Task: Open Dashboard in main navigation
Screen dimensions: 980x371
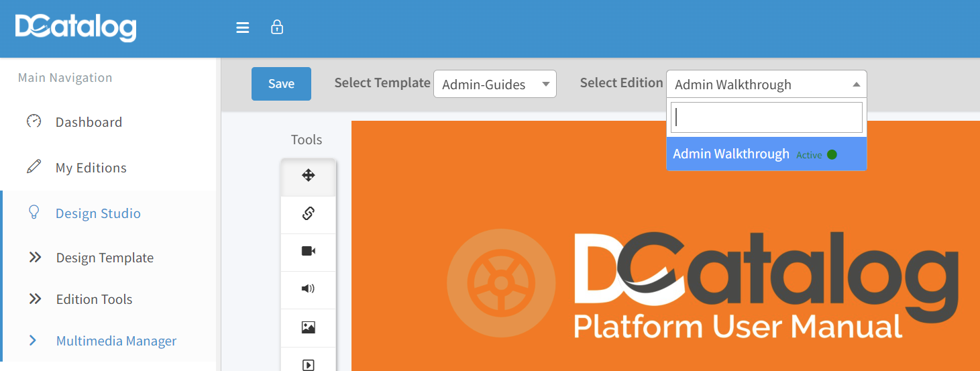Action: click(89, 122)
